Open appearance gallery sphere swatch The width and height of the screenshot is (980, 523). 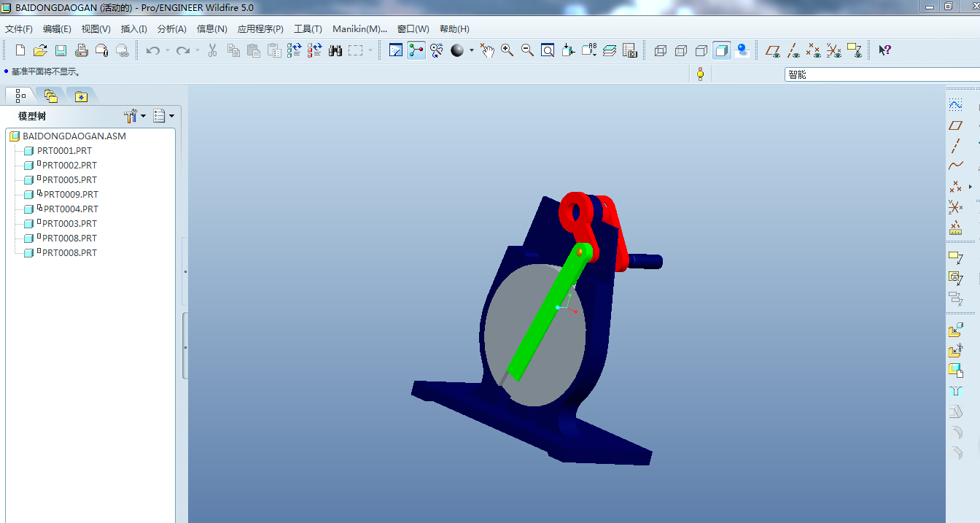tap(457, 50)
